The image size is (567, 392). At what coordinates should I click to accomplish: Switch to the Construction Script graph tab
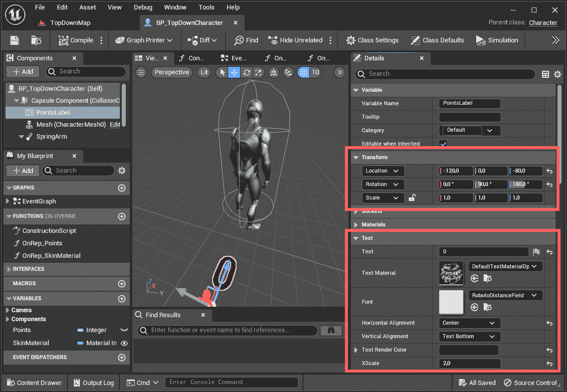(x=192, y=58)
